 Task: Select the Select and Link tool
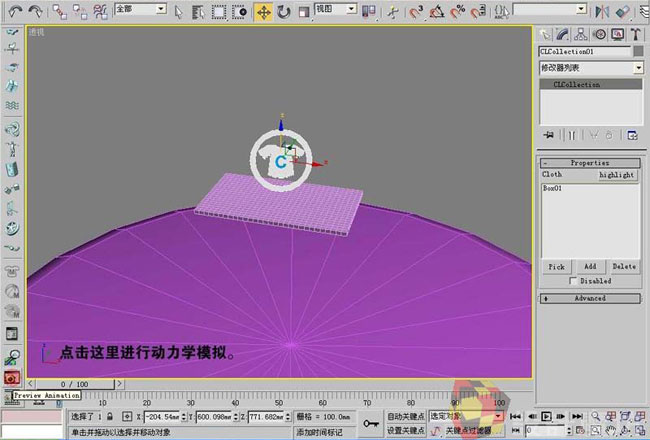[x=59, y=12]
